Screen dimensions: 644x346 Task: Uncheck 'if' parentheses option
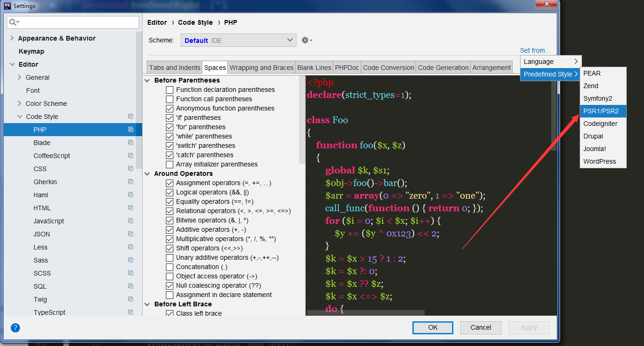point(170,118)
